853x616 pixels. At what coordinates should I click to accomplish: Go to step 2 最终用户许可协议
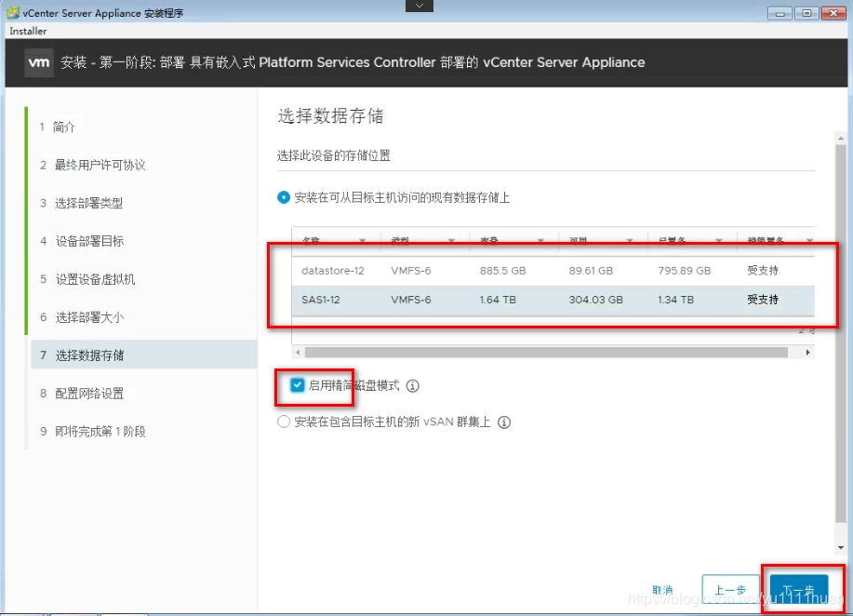[92, 166]
